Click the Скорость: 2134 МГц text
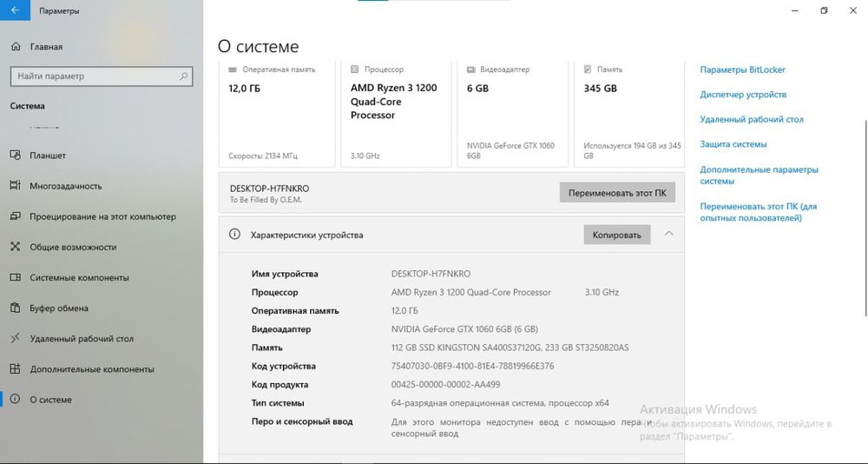Image resolution: width=868 pixels, height=464 pixels. coord(263,156)
